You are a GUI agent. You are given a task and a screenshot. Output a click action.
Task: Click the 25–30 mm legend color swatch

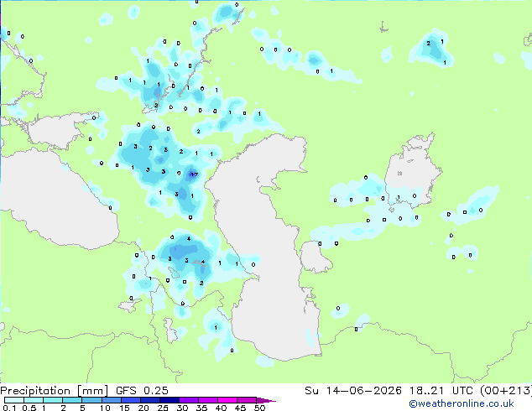(x=169, y=400)
